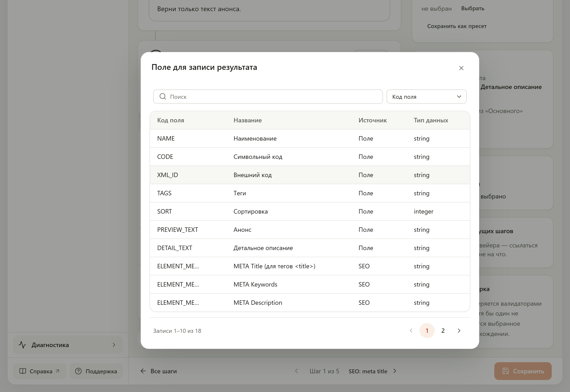
Task: Click the integer type cell in SORT row
Action: tap(423, 212)
